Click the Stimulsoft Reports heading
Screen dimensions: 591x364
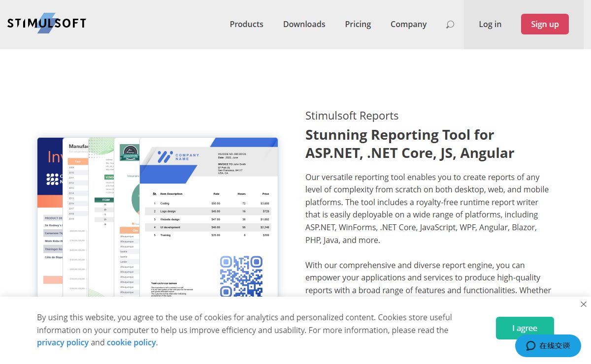pyautogui.click(x=352, y=116)
